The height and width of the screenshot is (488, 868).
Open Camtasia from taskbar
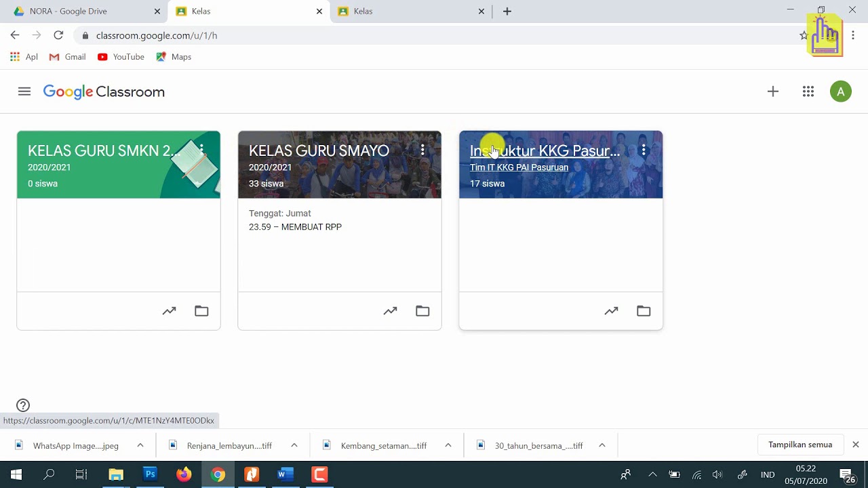tap(319, 474)
